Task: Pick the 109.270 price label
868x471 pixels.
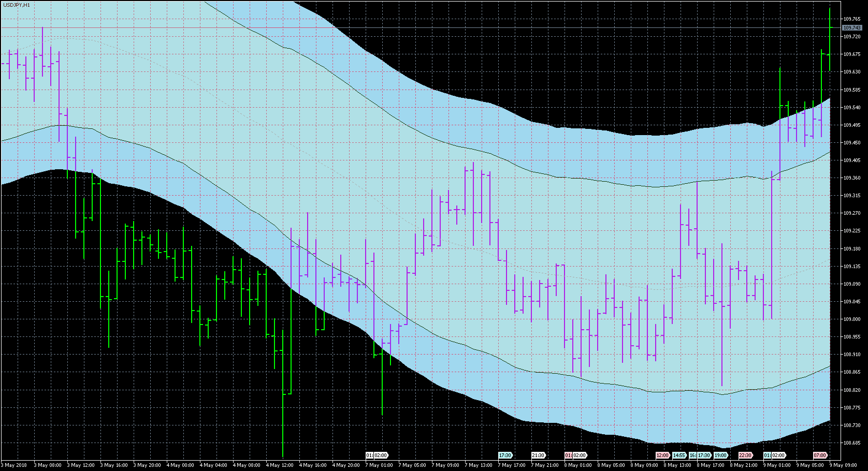Action: [852, 213]
